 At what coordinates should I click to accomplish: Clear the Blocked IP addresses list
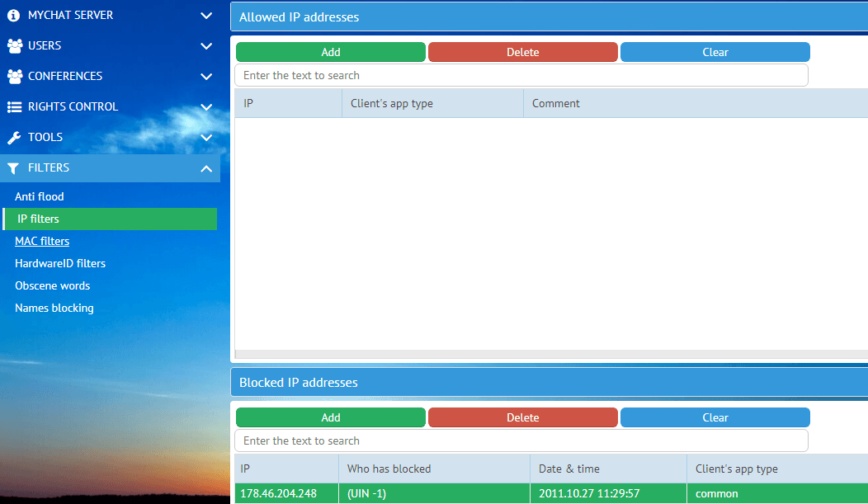(715, 417)
